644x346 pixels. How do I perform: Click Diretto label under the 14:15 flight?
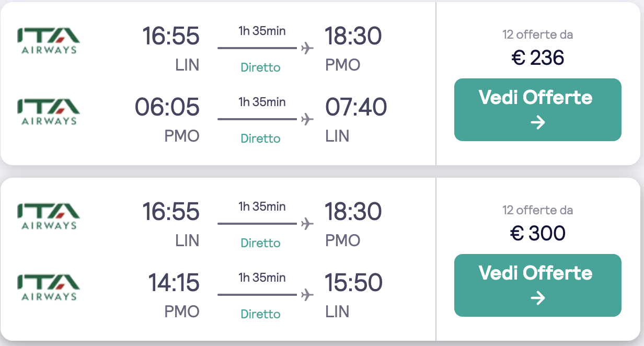click(260, 314)
